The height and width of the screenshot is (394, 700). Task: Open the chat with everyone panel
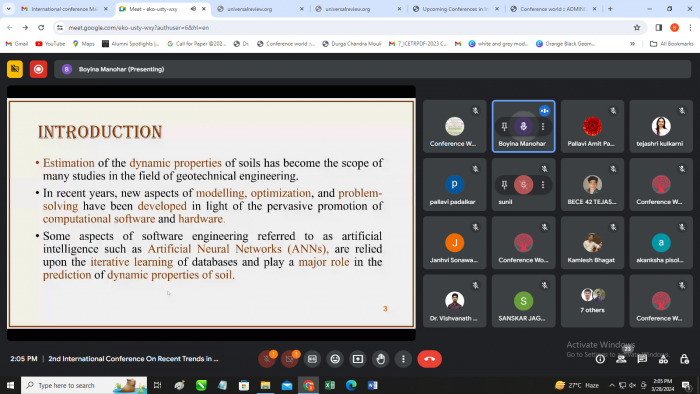click(x=642, y=359)
